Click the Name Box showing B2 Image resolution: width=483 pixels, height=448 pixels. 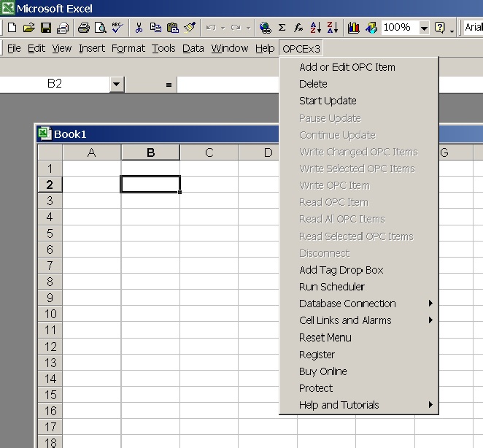click(55, 84)
